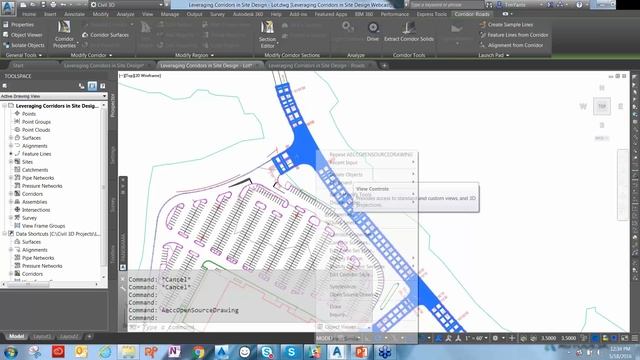Click the Properties tool in General Tools
The height and width of the screenshot is (360, 640).
(19, 24)
